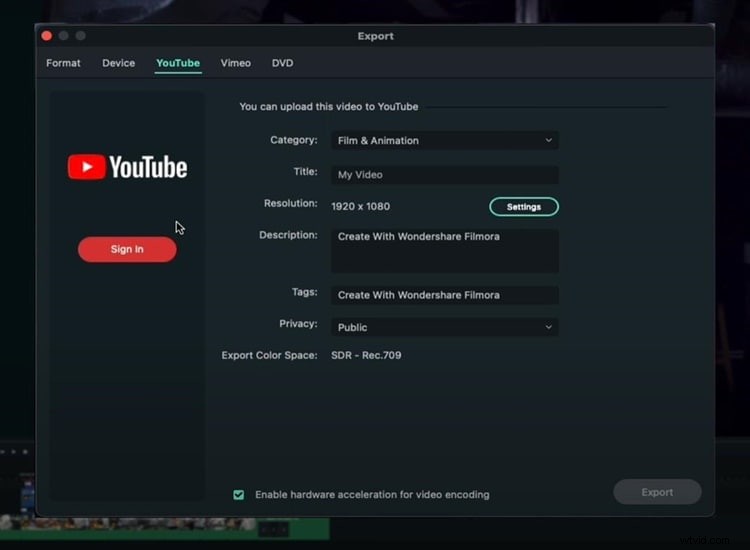Image resolution: width=750 pixels, height=550 pixels.
Task: Click the YouTube logo in the left panel
Action: [x=127, y=167]
